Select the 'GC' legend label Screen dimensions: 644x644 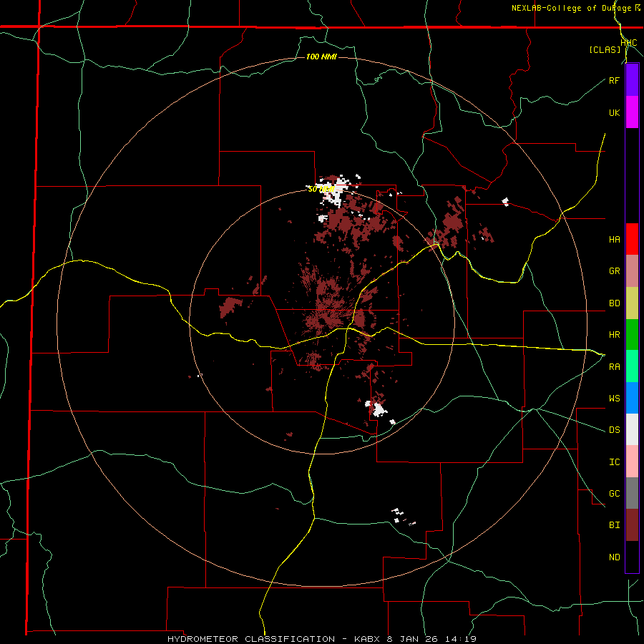pyautogui.click(x=614, y=494)
